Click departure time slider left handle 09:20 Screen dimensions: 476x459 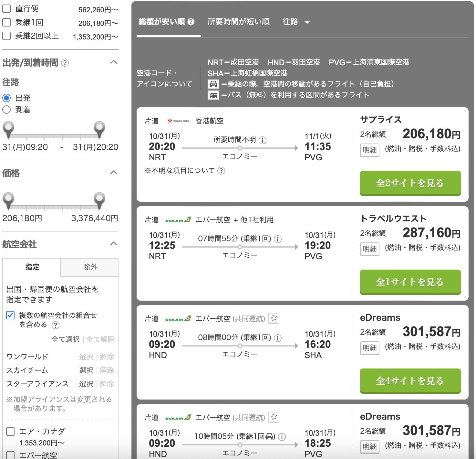(8, 129)
